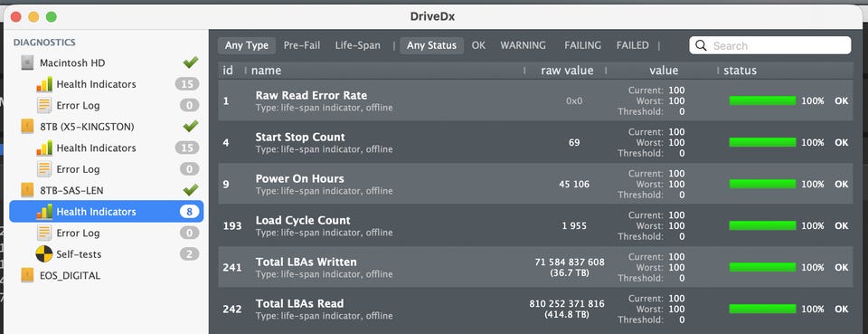Screen dimensions: 868x334
Task: Click the 8 badge on selected Health Indicators
Action: (x=189, y=212)
